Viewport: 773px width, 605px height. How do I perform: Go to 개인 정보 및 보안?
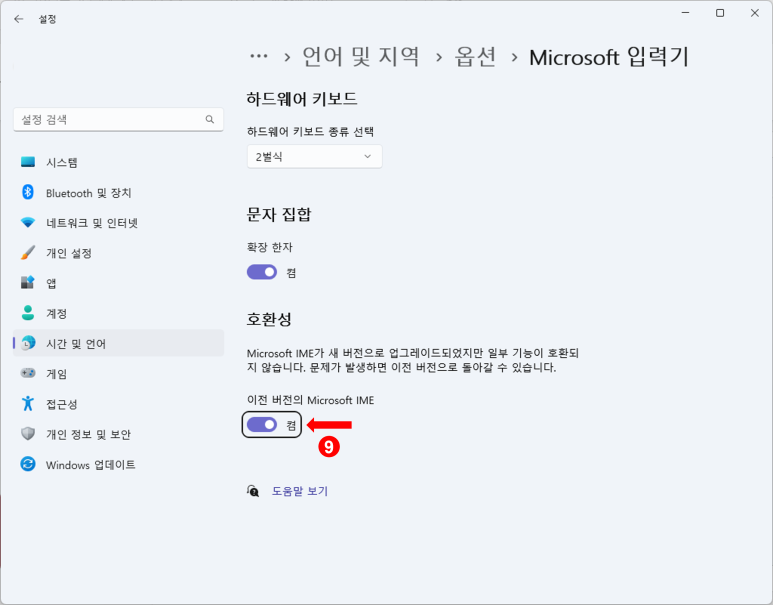point(118,434)
